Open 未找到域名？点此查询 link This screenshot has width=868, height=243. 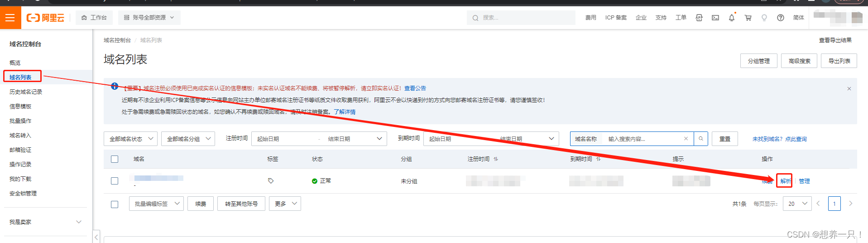pos(779,139)
